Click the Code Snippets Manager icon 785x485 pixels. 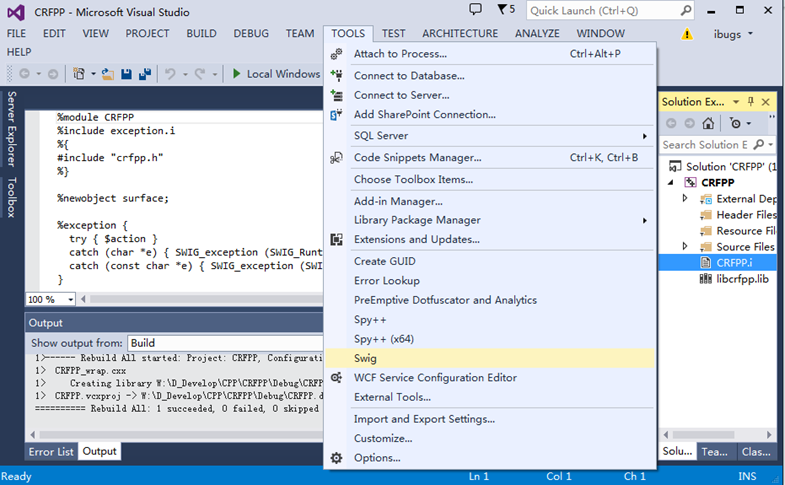[336, 158]
